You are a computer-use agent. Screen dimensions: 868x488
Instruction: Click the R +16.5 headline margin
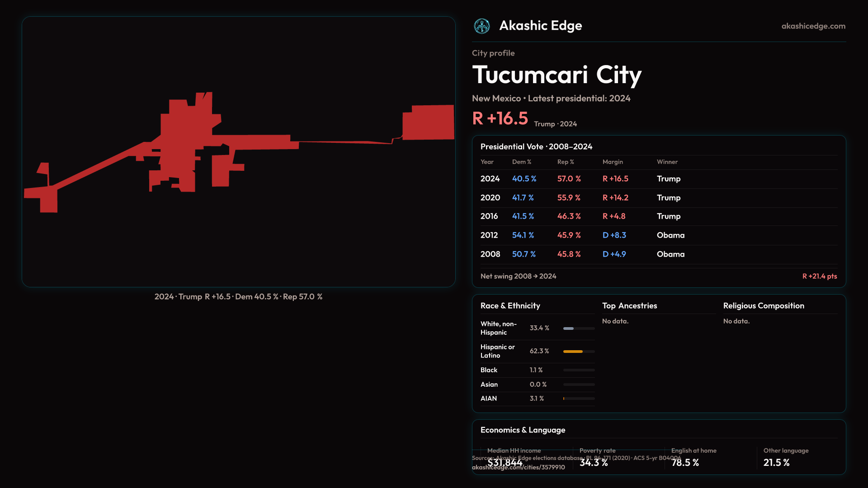coord(500,119)
